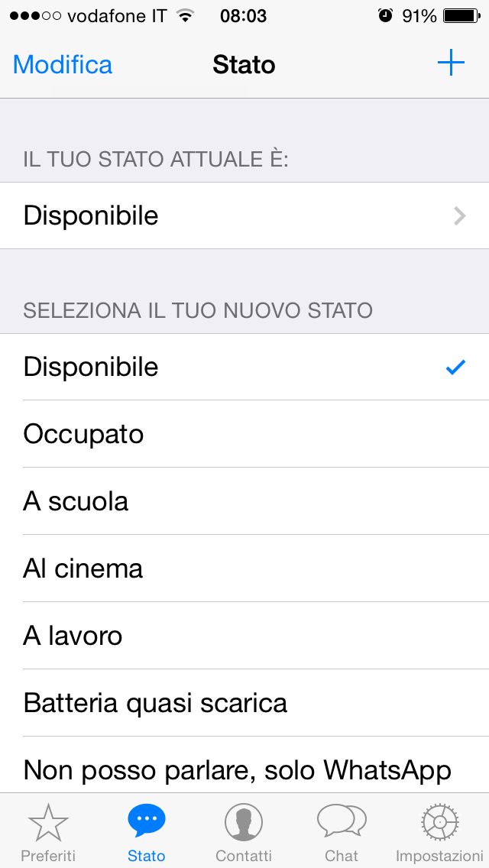The image size is (489, 868).
Task: Tap the battery indicator icon
Action: click(x=461, y=16)
